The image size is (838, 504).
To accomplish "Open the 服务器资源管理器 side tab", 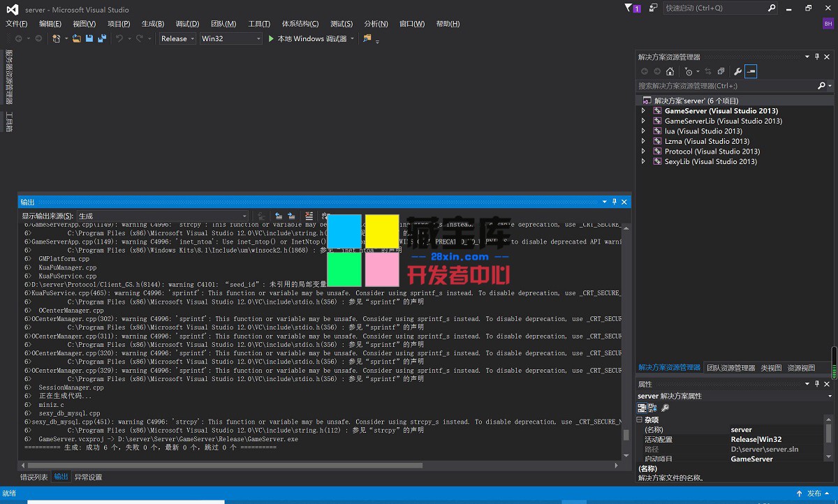I will (9, 77).
